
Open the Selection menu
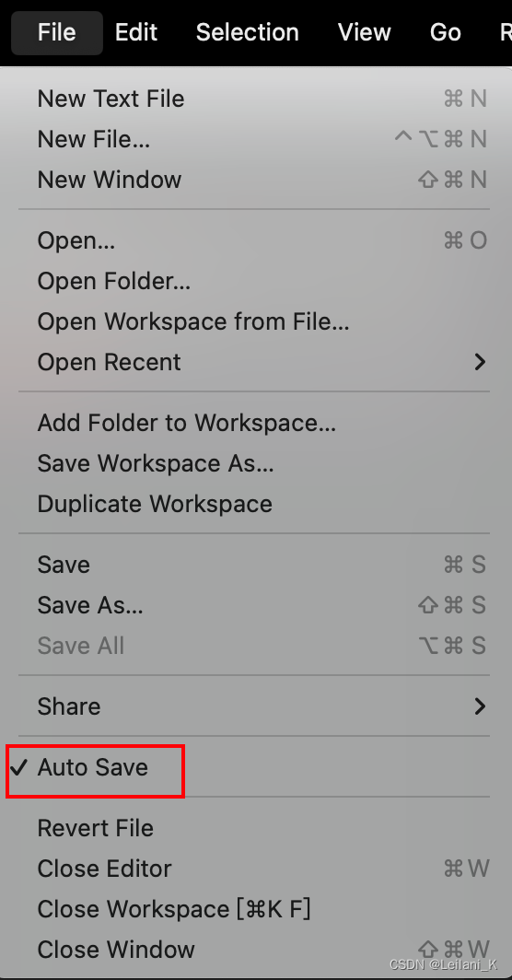(248, 32)
